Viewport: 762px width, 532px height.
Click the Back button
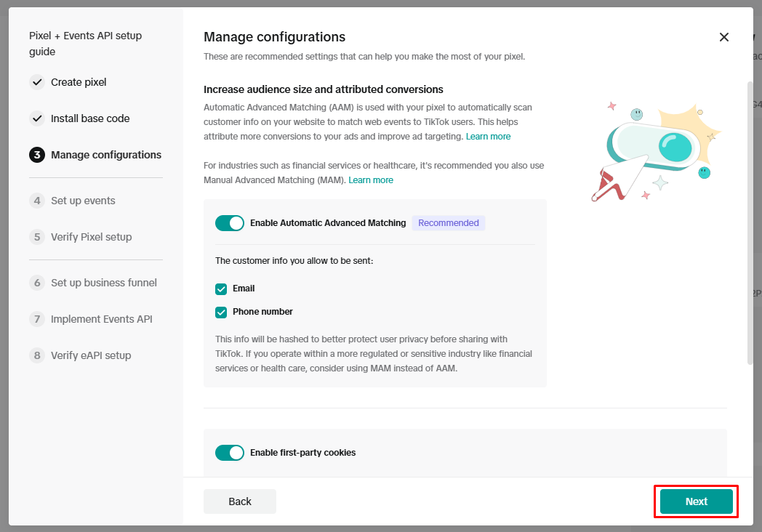(240, 501)
